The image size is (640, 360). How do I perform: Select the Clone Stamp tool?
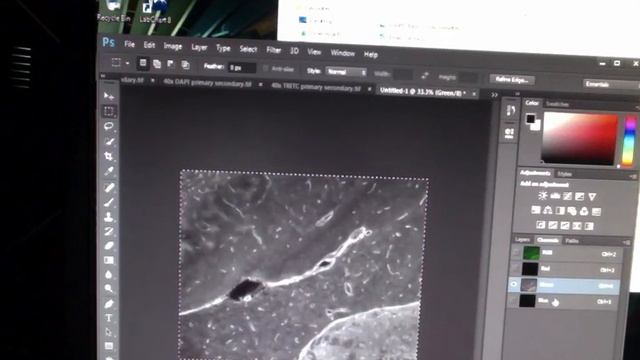tap(109, 217)
